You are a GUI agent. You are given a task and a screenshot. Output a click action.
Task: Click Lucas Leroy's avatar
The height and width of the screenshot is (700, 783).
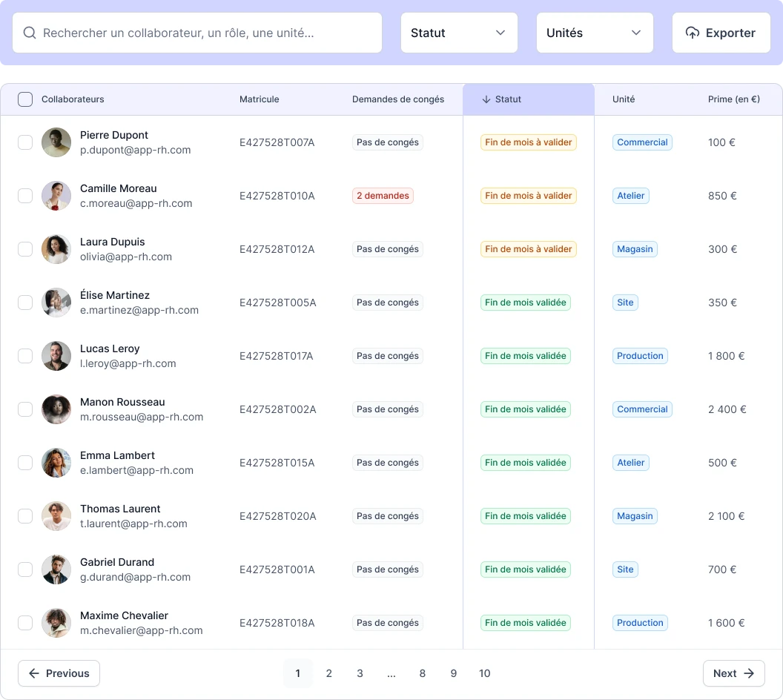pyautogui.click(x=56, y=356)
